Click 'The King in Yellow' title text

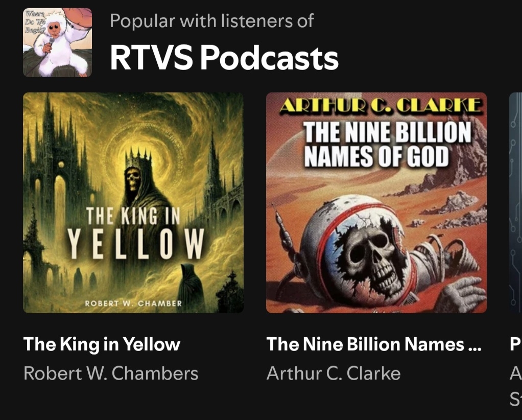point(102,344)
